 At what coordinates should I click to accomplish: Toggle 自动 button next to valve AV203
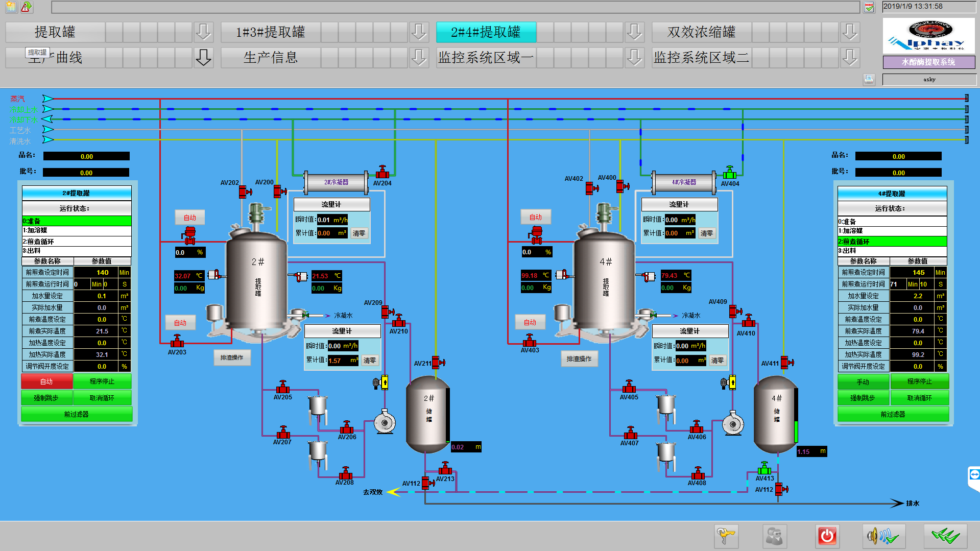[x=180, y=323]
